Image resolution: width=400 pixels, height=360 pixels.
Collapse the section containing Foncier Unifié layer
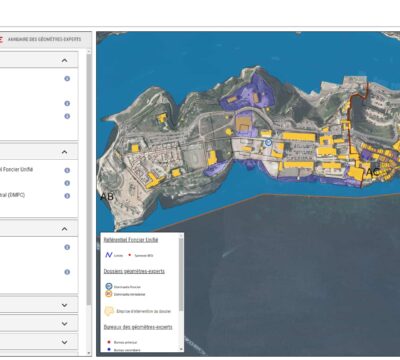pyautogui.click(x=64, y=152)
